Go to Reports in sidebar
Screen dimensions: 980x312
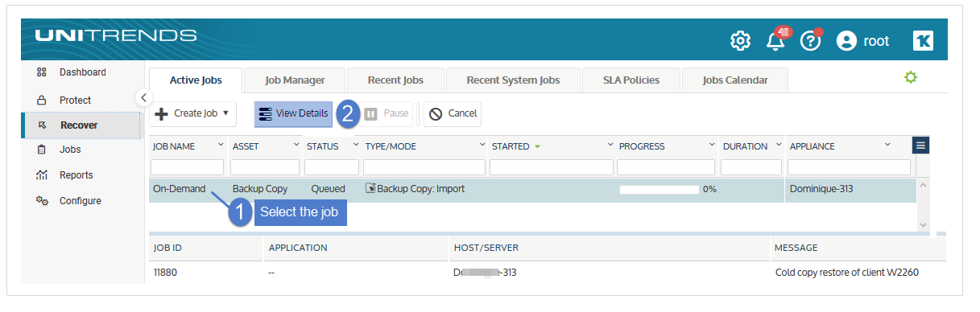pos(76,175)
